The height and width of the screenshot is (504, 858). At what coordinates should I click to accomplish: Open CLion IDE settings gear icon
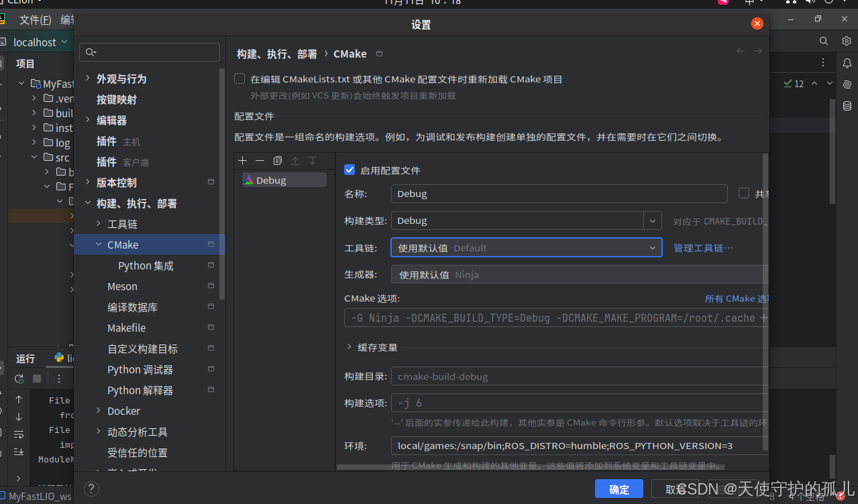(847, 42)
